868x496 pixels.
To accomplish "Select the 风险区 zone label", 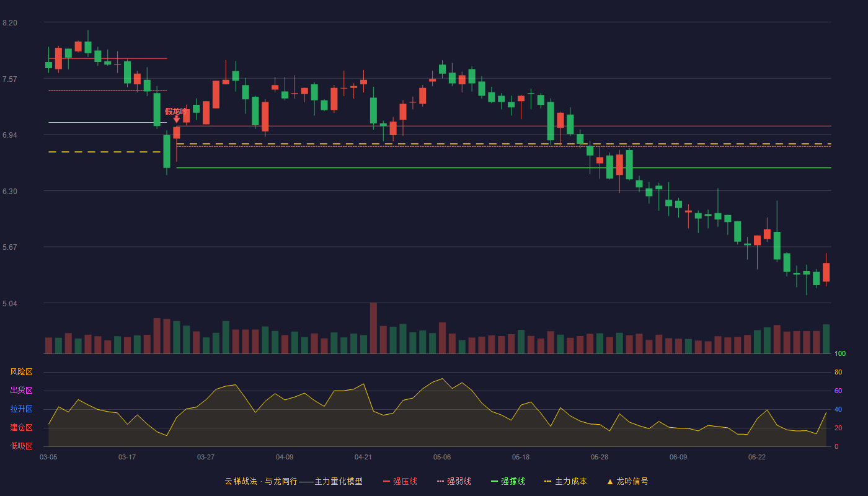I will pos(21,372).
